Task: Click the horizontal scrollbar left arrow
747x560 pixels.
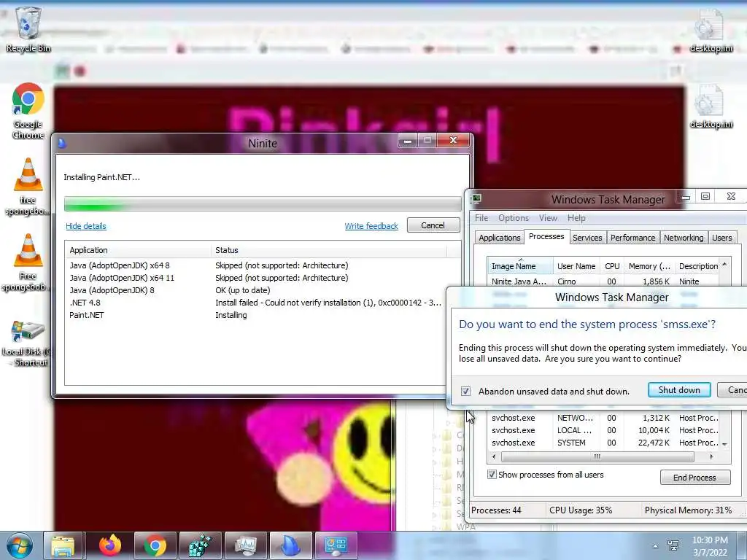Action: [494, 456]
